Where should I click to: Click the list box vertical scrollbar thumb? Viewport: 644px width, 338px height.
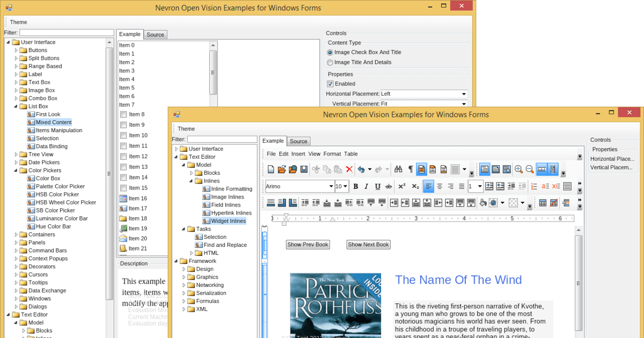point(213,72)
